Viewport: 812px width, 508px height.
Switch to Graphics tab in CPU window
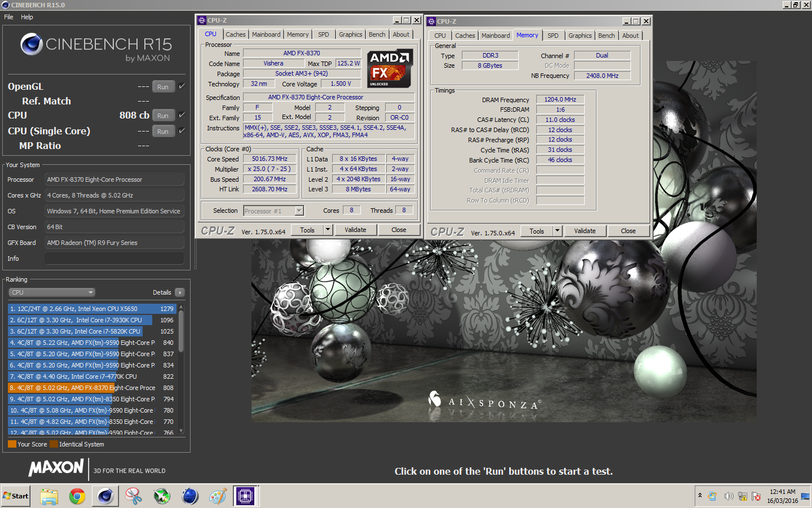pyautogui.click(x=350, y=34)
